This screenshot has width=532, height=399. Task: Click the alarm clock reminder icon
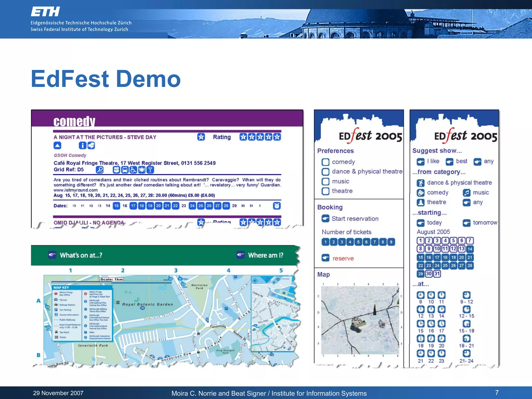tap(277, 206)
